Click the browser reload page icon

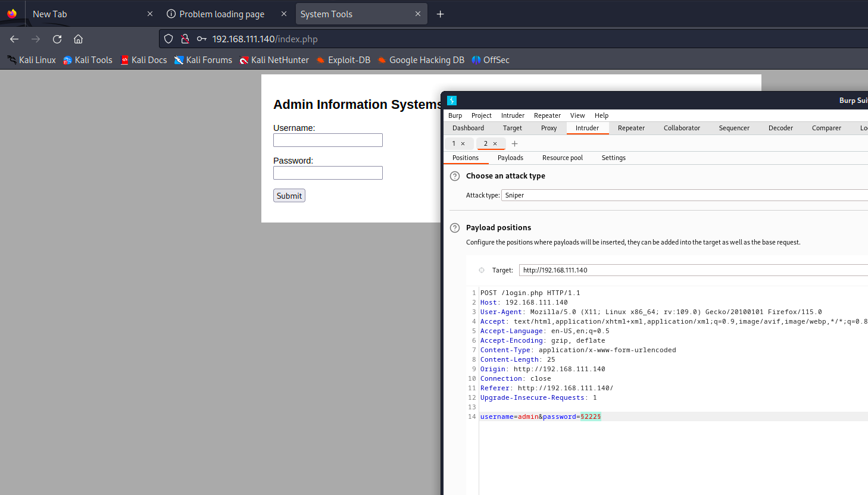(x=57, y=39)
